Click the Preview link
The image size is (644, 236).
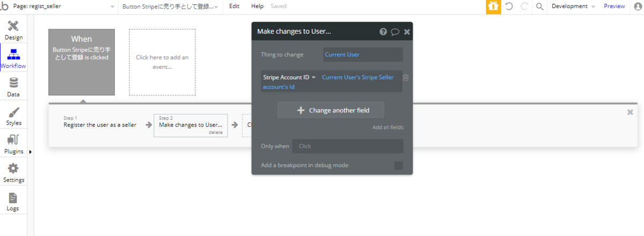coord(614,6)
